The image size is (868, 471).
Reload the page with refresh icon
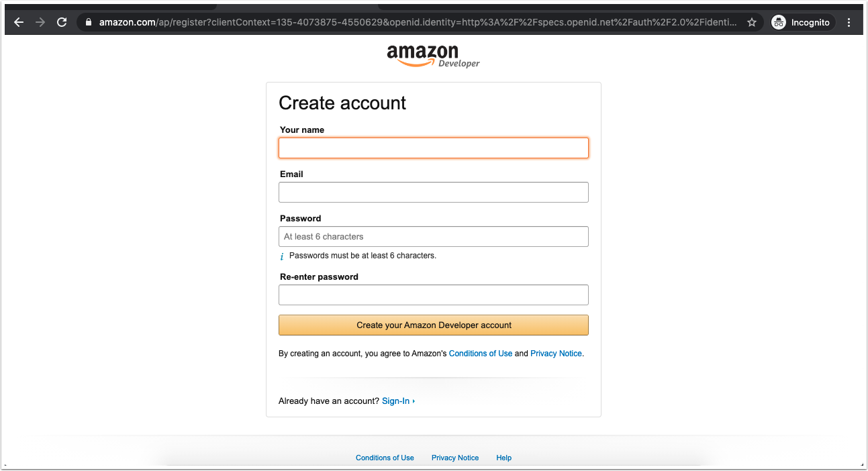pos(62,22)
